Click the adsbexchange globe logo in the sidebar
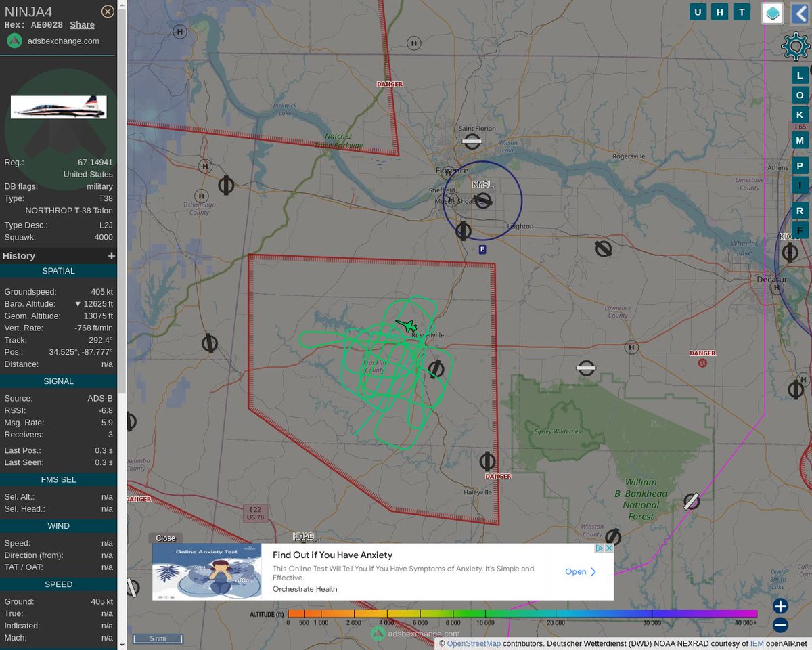 tap(14, 41)
